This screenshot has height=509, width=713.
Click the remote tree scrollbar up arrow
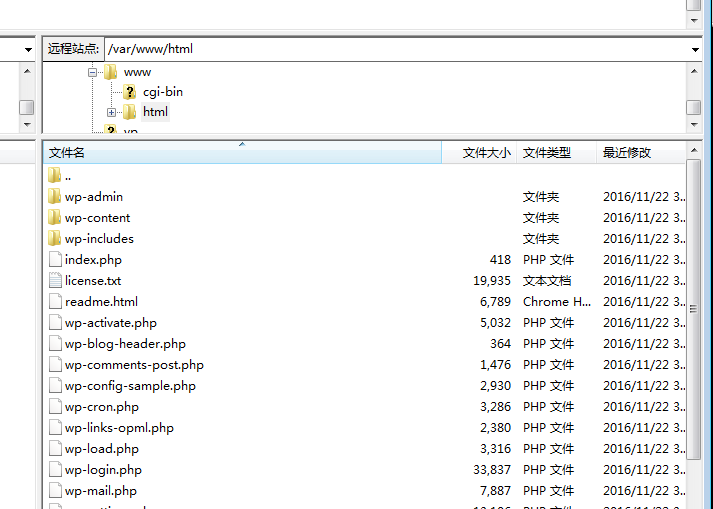pyautogui.click(x=694, y=71)
